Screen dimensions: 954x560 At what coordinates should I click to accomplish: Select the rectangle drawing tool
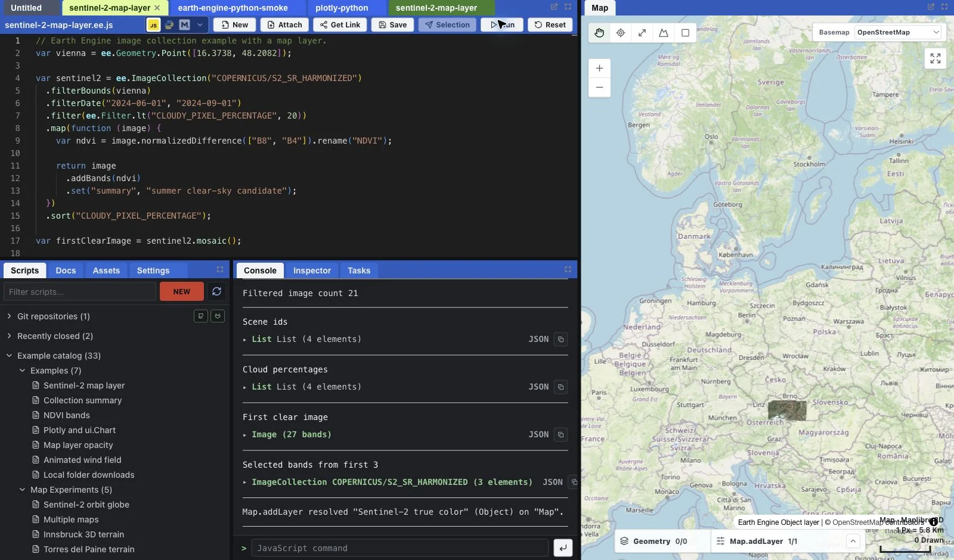click(685, 33)
